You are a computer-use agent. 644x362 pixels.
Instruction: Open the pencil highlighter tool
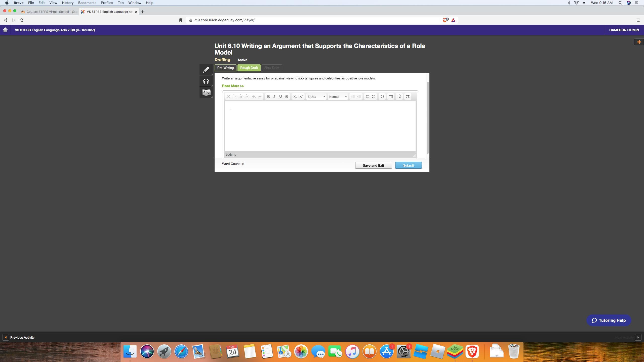(206, 70)
